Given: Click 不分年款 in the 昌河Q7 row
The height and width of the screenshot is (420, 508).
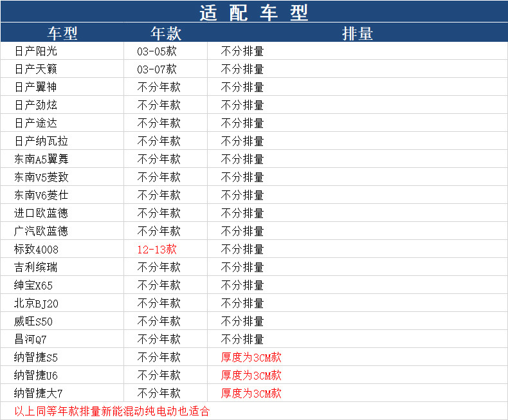Looking at the screenshot, I should point(159,340).
